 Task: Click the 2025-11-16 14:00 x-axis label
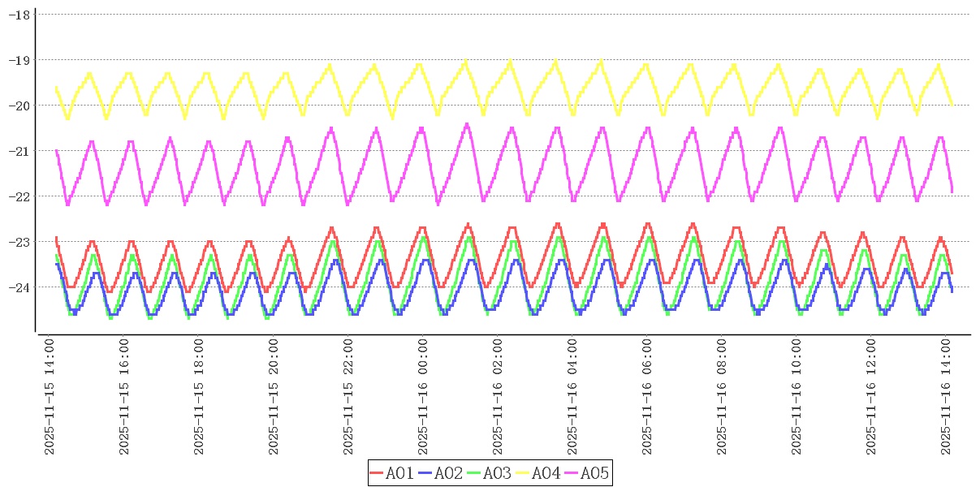(946, 398)
